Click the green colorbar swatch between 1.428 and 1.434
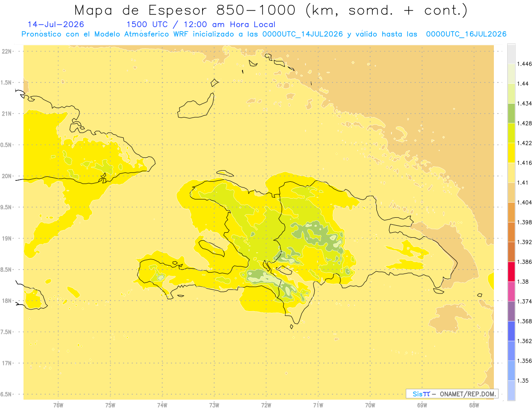 tap(511, 114)
